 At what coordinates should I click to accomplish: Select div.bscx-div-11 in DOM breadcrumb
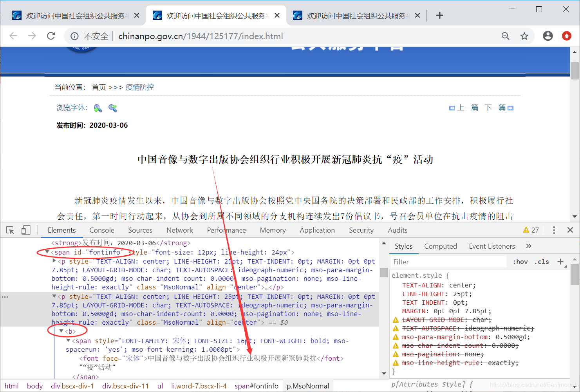125,386
